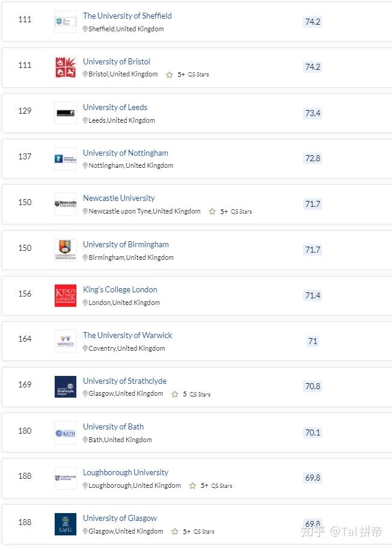Click the QS Stars icon for Newcastle University

tap(212, 212)
